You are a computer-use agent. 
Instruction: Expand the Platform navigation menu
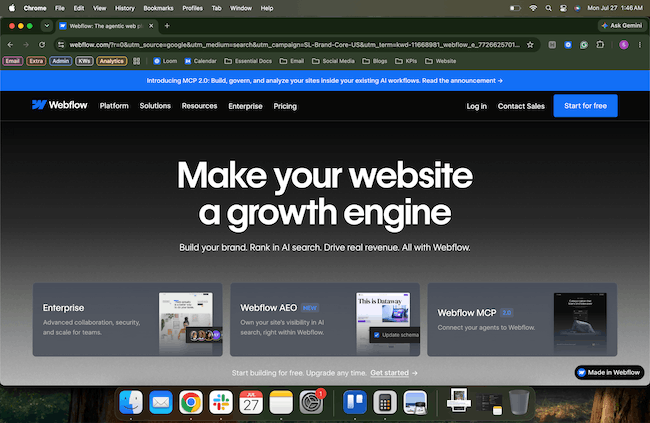[114, 106]
